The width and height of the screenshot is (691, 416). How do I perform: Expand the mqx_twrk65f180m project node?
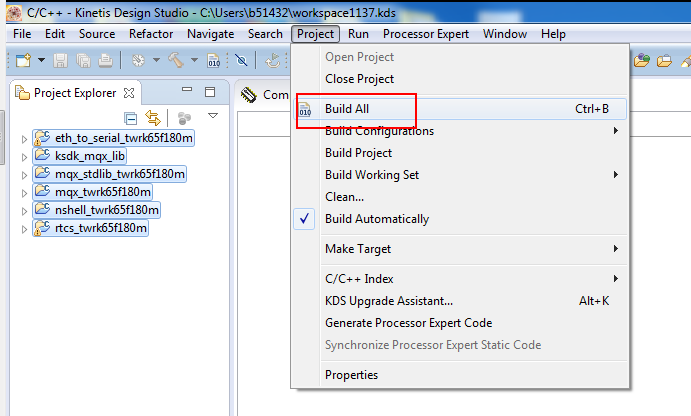coord(24,193)
